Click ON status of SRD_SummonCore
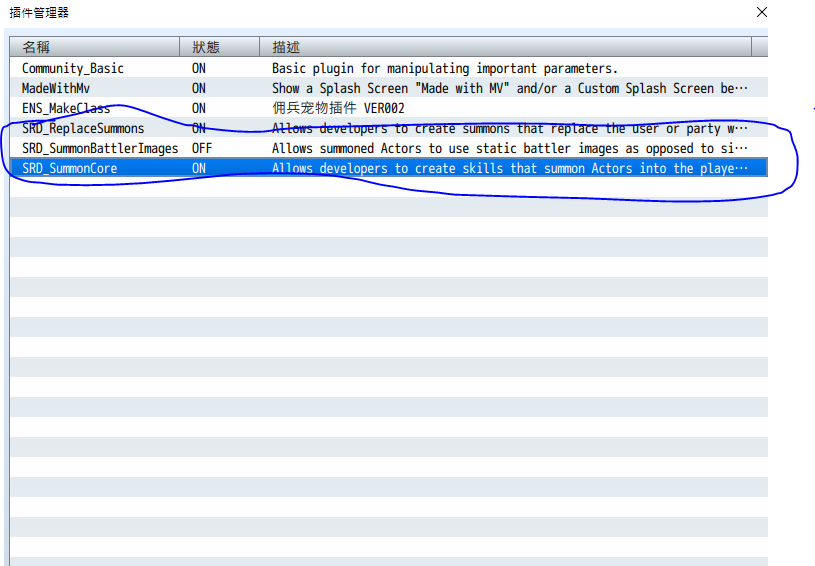815x566 pixels. (199, 168)
